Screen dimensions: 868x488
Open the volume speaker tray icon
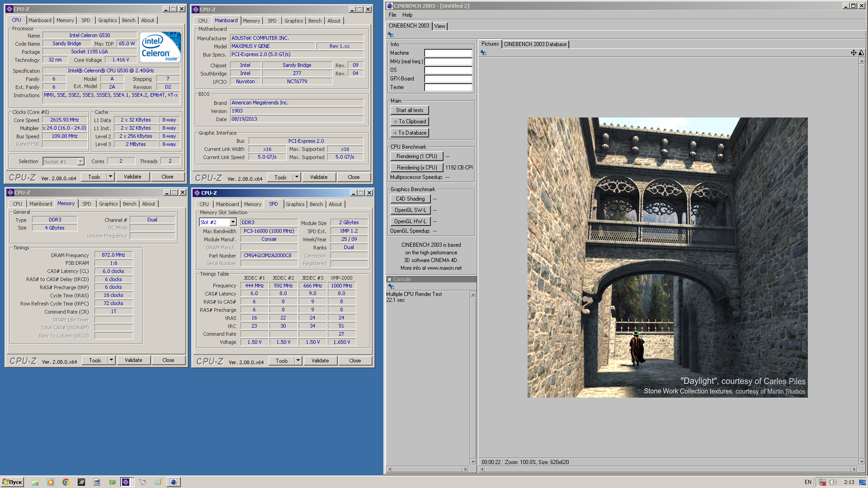point(833,482)
